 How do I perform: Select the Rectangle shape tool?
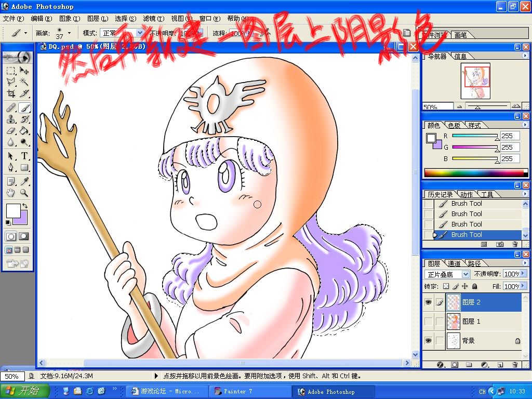click(24, 167)
